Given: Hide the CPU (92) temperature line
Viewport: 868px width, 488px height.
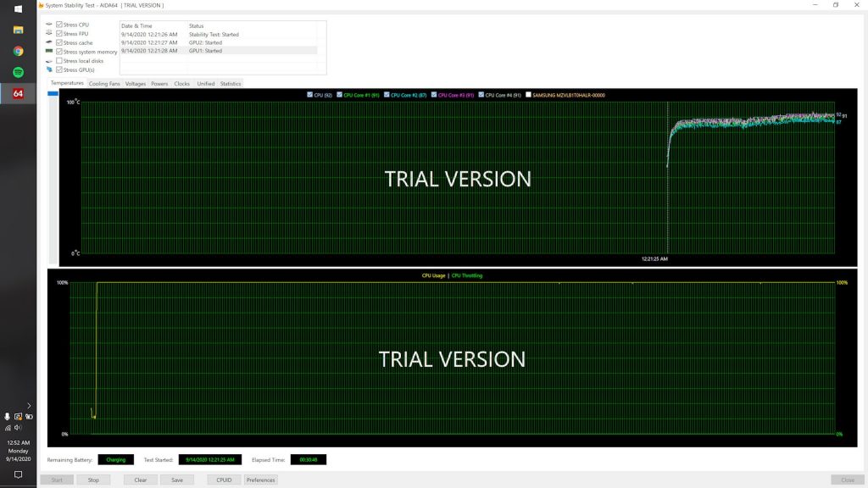Looking at the screenshot, I should tap(310, 95).
